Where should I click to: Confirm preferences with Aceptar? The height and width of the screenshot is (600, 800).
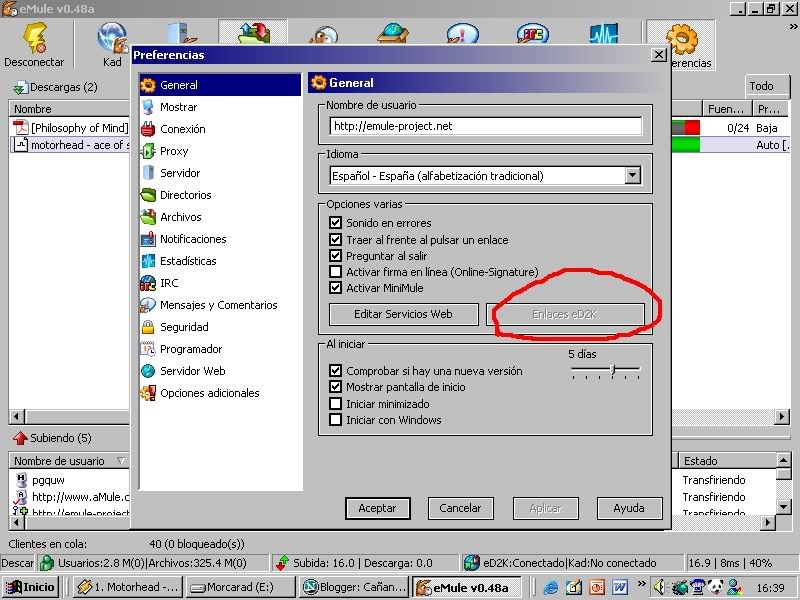click(x=378, y=508)
